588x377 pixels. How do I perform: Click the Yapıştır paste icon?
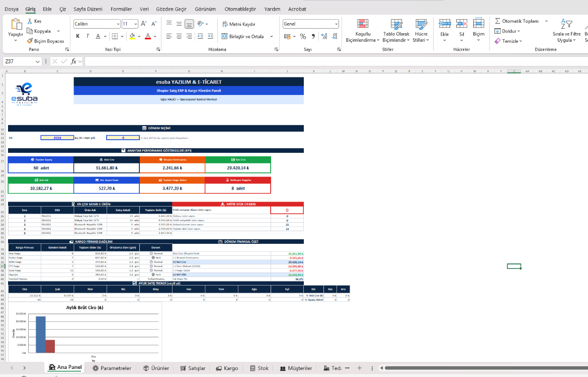[x=16, y=24]
